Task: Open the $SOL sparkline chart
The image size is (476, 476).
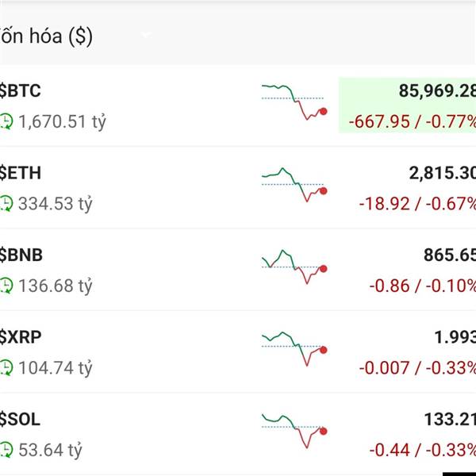Action: (x=294, y=429)
